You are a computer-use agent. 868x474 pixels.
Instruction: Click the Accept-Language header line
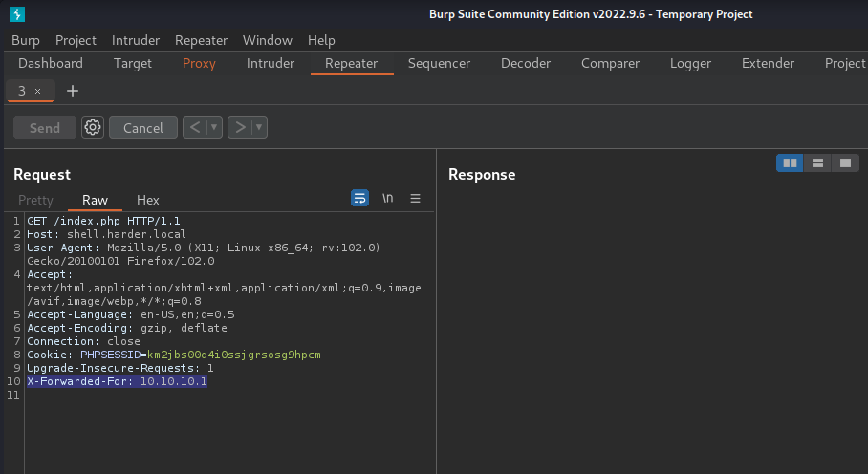click(x=131, y=314)
